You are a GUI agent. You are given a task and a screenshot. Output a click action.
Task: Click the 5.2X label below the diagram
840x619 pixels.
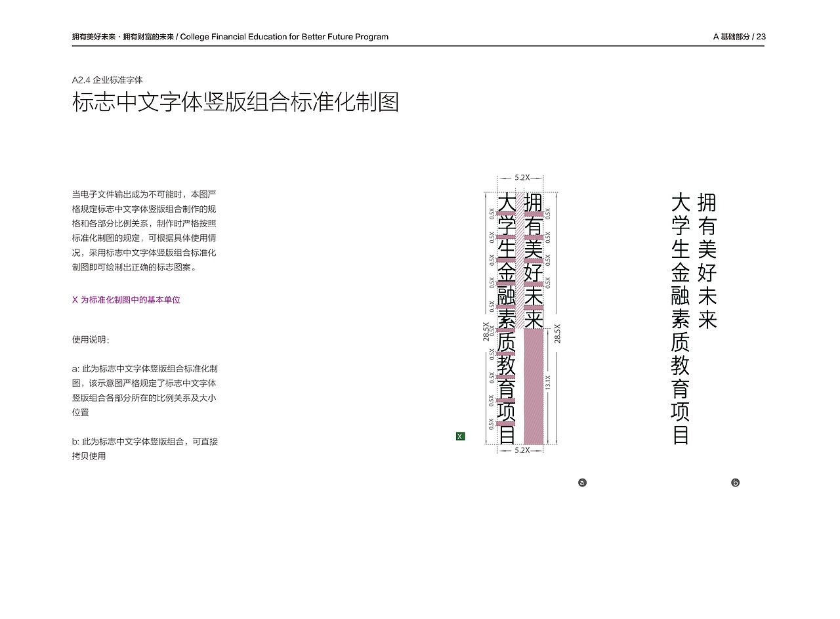(x=522, y=452)
